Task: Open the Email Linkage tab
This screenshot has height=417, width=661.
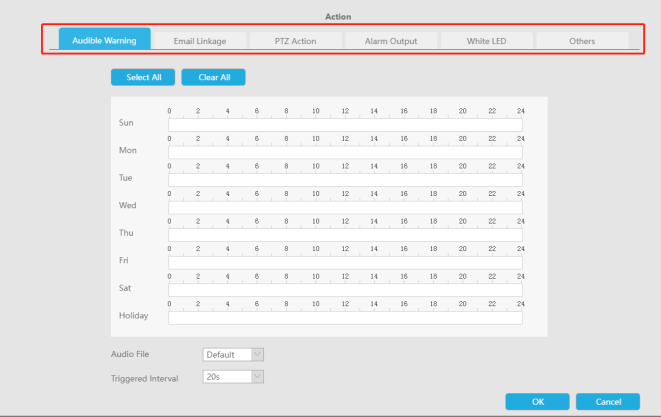Action: [198, 41]
